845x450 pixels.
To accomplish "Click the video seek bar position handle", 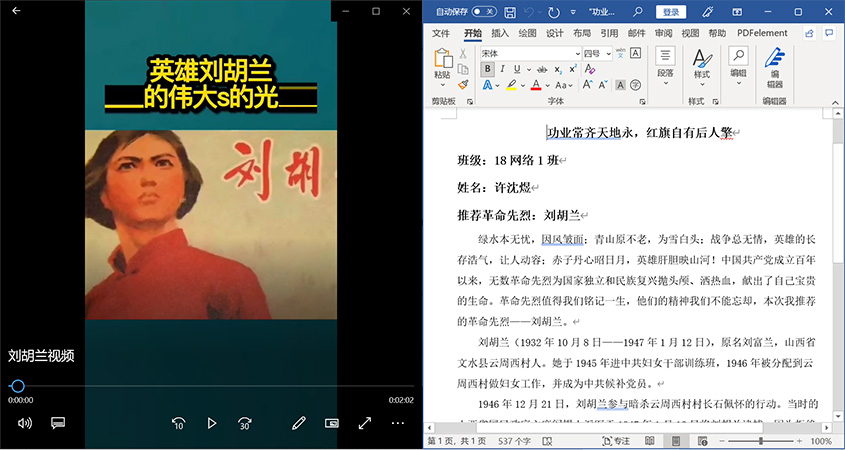I will [18, 386].
